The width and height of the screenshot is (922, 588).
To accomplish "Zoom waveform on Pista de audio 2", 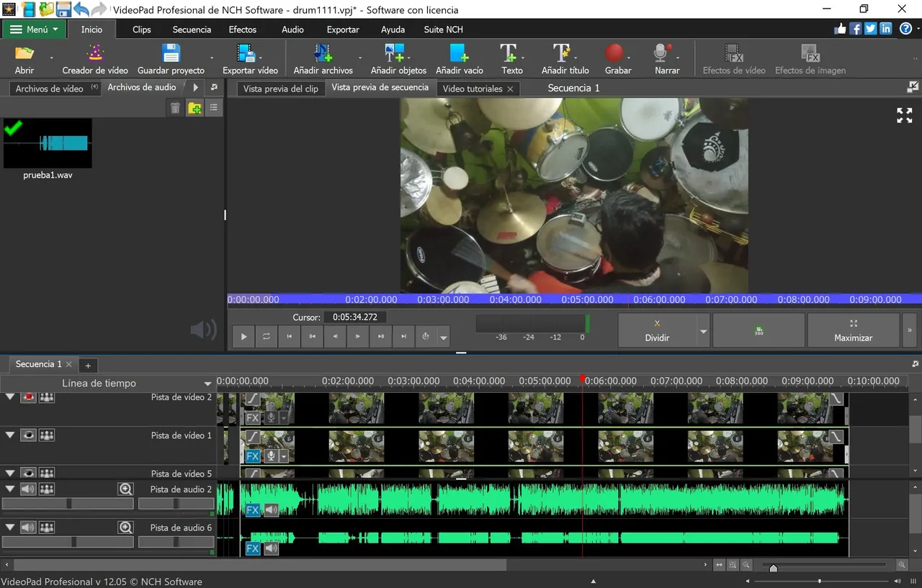I will tap(126, 489).
